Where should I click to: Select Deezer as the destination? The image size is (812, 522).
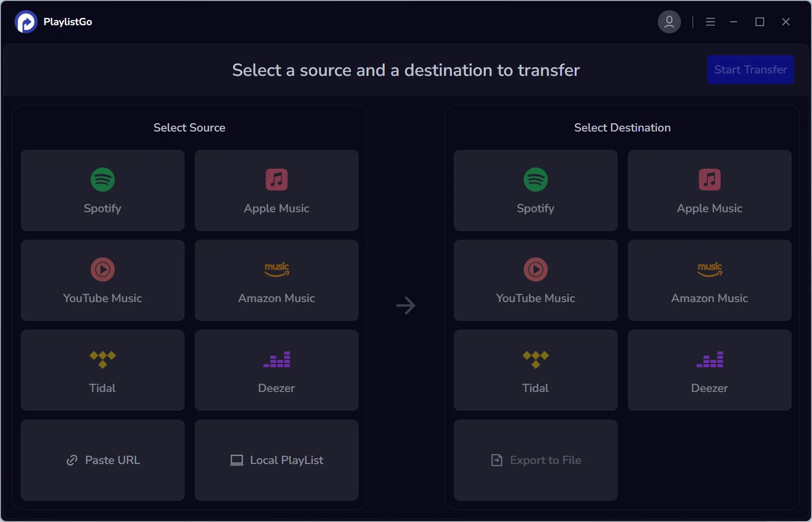coord(709,370)
